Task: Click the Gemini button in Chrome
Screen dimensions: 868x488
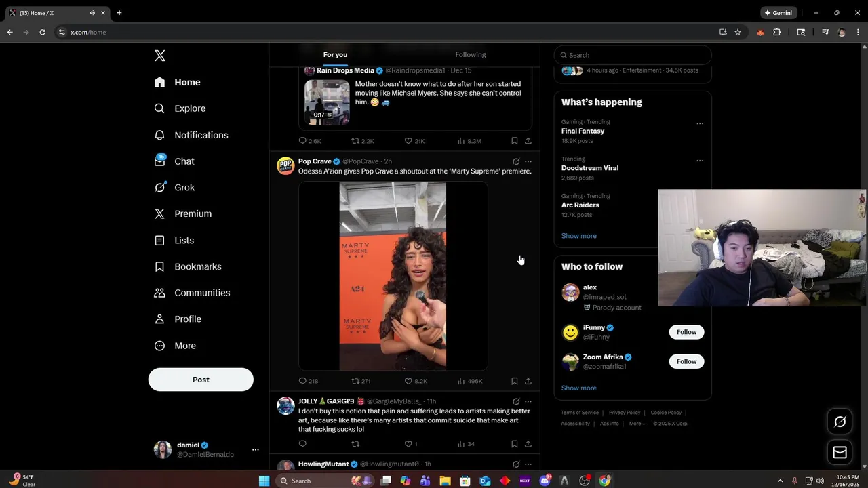Action: point(778,12)
